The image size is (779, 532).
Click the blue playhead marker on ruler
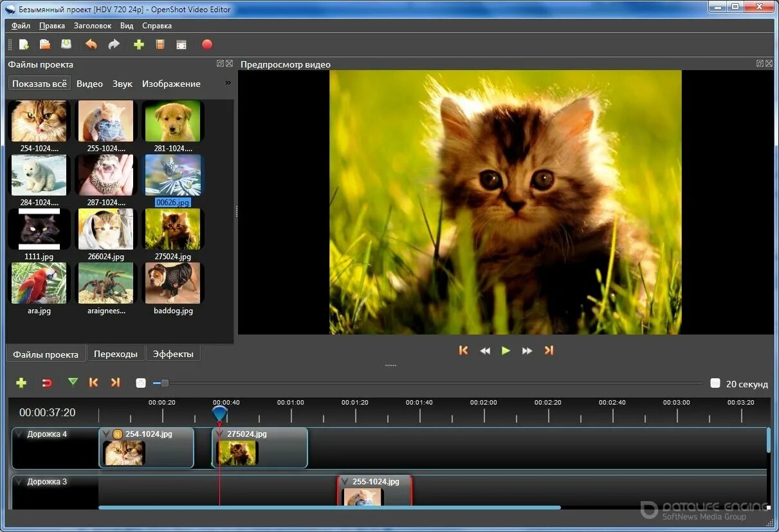pyautogui.click(x=219, y=414)
